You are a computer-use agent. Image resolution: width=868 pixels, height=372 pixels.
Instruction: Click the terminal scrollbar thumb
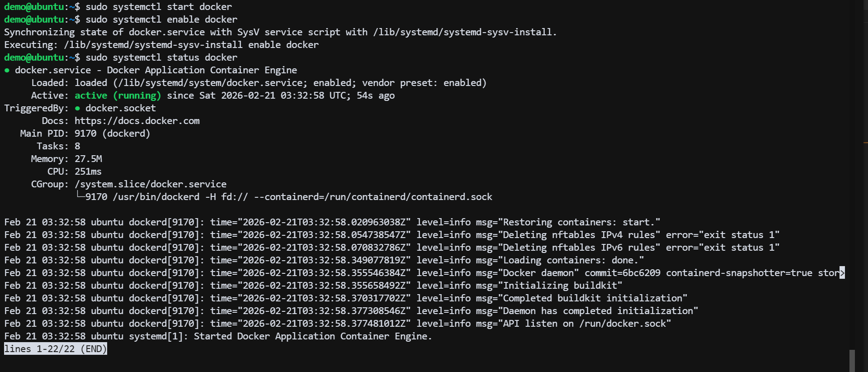tap(852, 360)
